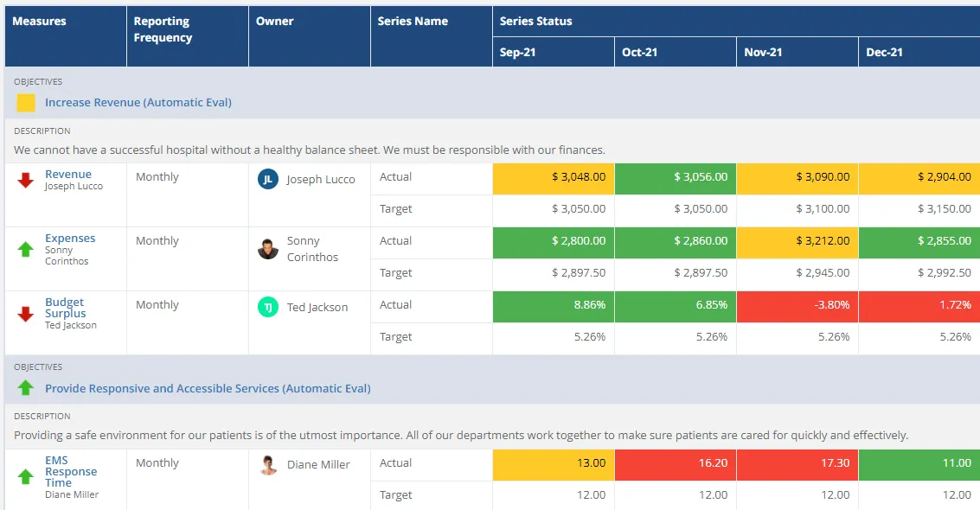This screenshot has height=510, width=980.
Task: Select the Nov-21 column header
Action: (762, 52)
